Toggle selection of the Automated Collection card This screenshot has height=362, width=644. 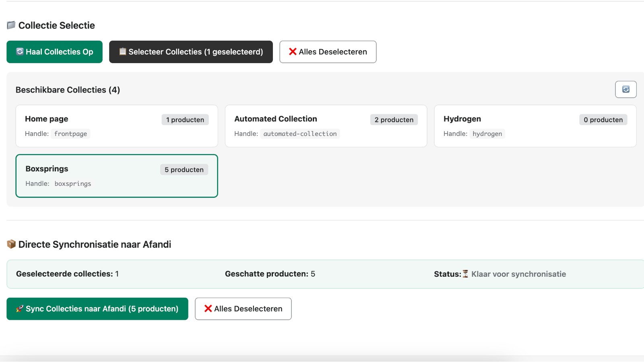pyautogui.click(x=326, y=126)
